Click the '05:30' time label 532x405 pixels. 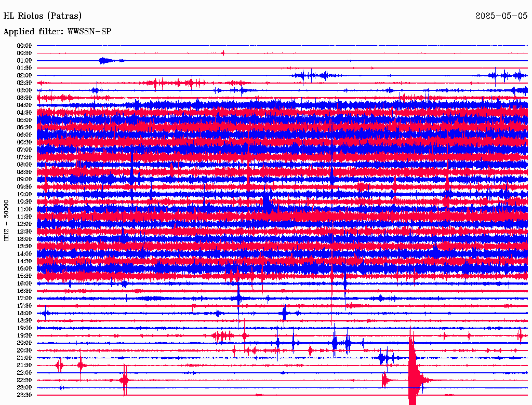pyautogui.click(x=24, y=128)
